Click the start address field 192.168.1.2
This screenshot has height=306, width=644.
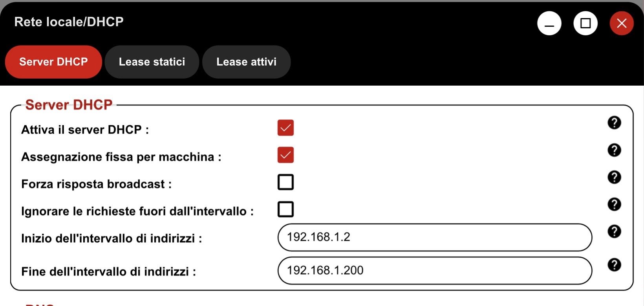click(434, 237)
